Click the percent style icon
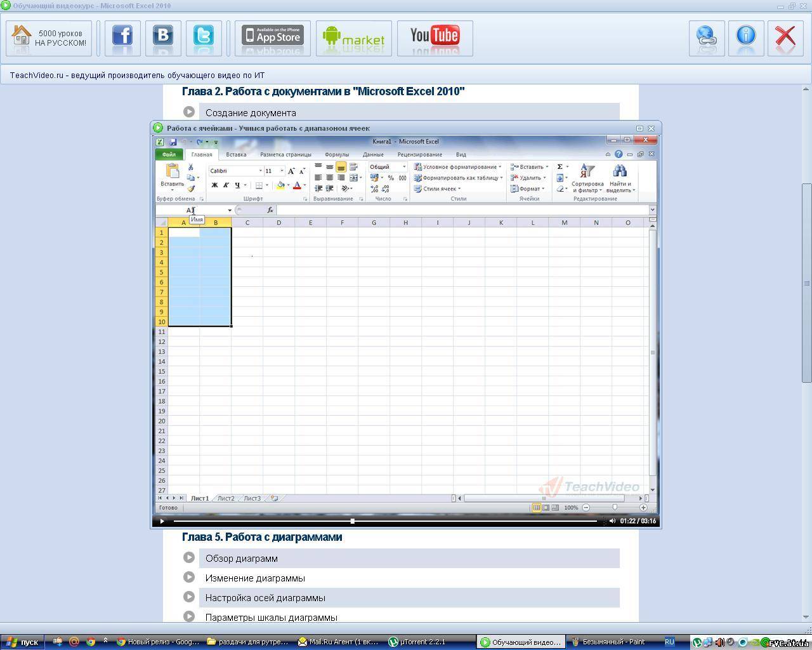This screenshot has width=812, height=650. 391,178
